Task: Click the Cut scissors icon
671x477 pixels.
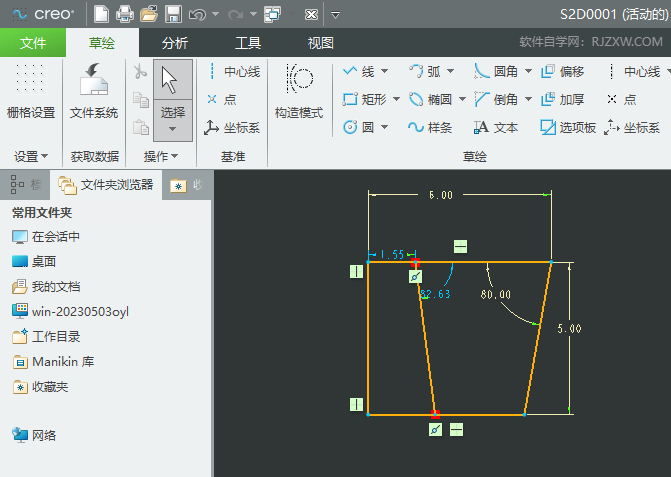Action: 140,71
